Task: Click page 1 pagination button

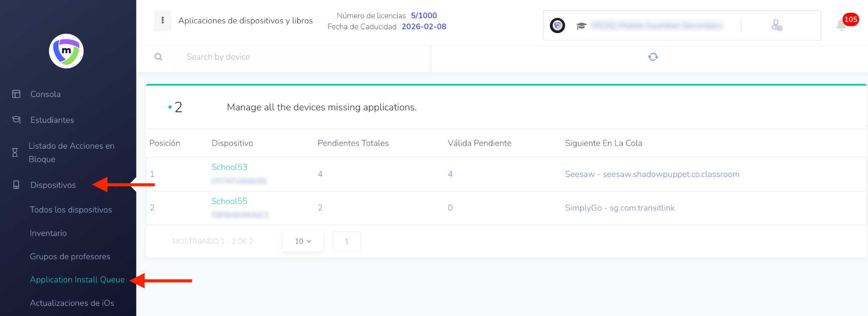Action: click(346, 241)
